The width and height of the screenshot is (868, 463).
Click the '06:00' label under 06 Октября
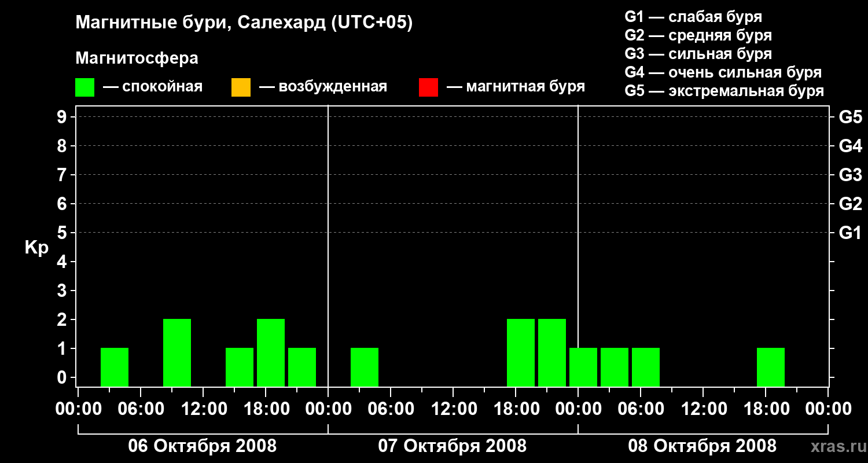click(x=141, y=409)
